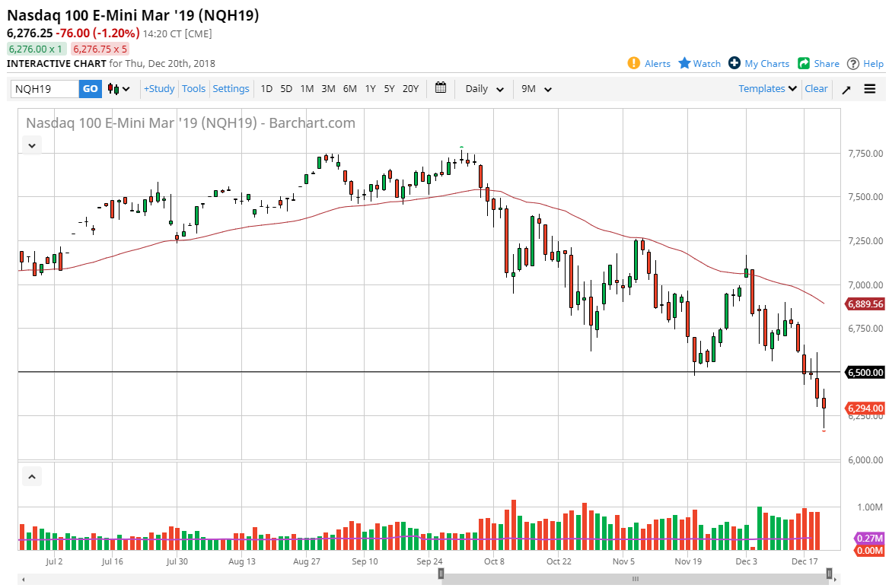Expand the Templates menu
This screenshot has height=588, width=889.
tap(766, 88)
